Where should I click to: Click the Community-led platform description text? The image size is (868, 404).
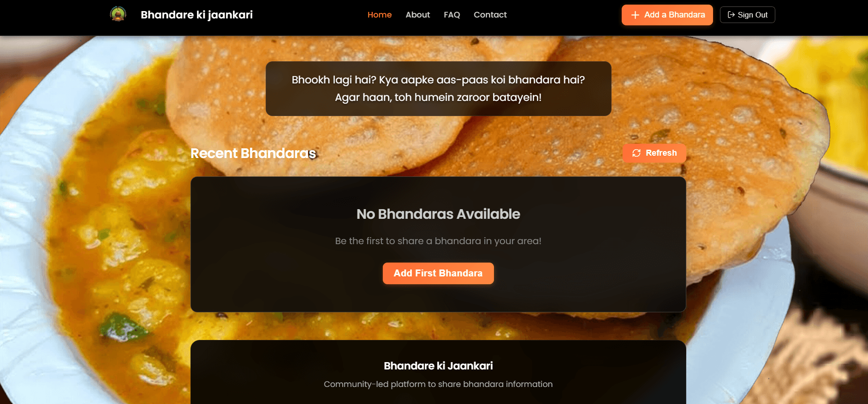[x=438, y=384]
